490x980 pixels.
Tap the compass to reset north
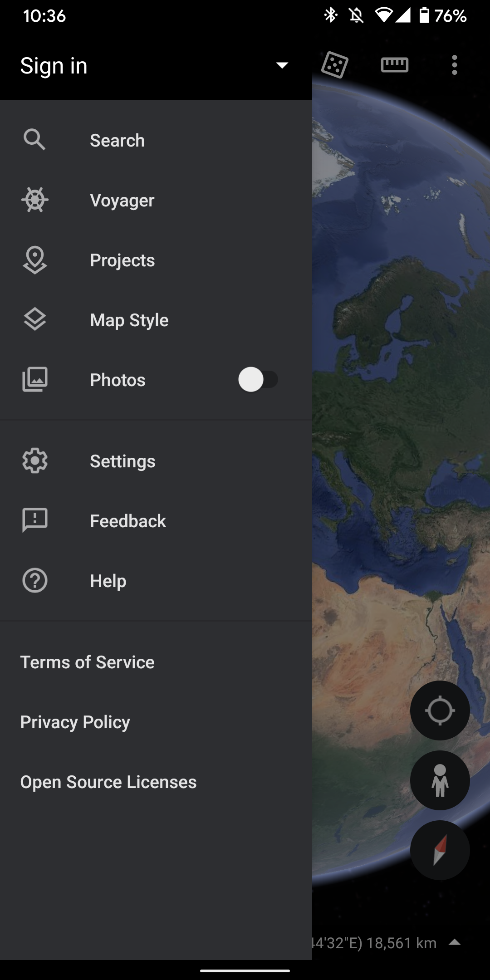coord(440,850)
